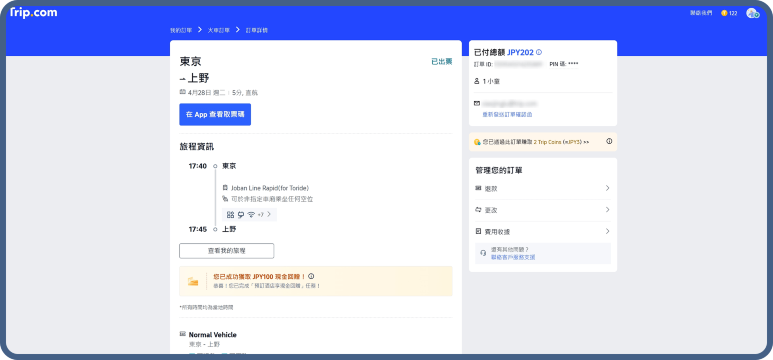
Task: Click the envelope icon above the resend link
Action: (477, 104)
